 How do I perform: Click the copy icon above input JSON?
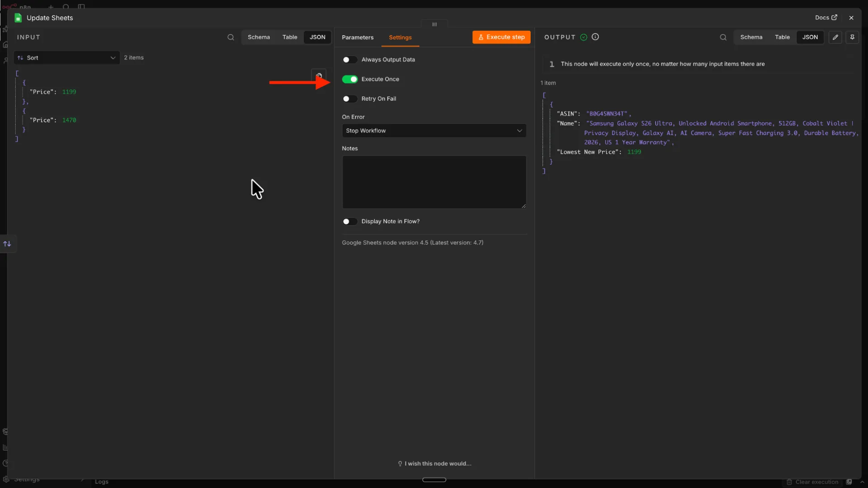click(319, 75)
